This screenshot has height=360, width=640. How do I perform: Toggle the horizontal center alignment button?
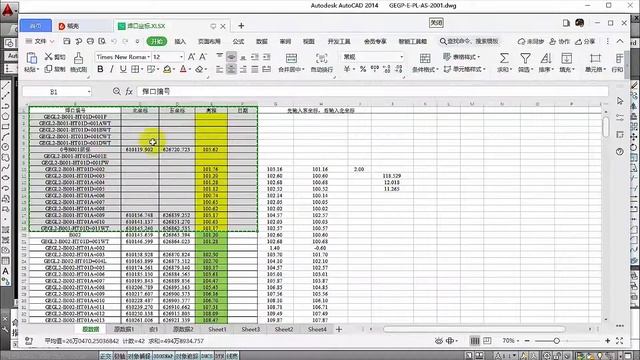231,69
